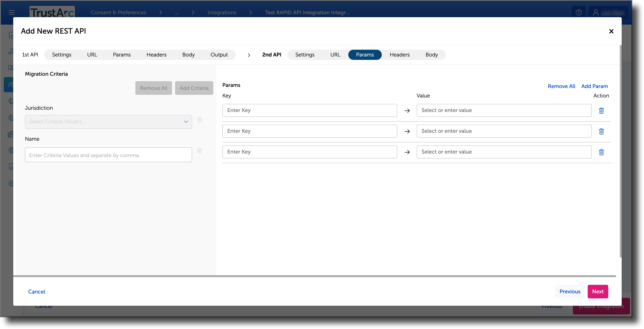
Task: Click Remove All in Migration Criteria
Action: [154, 88]
